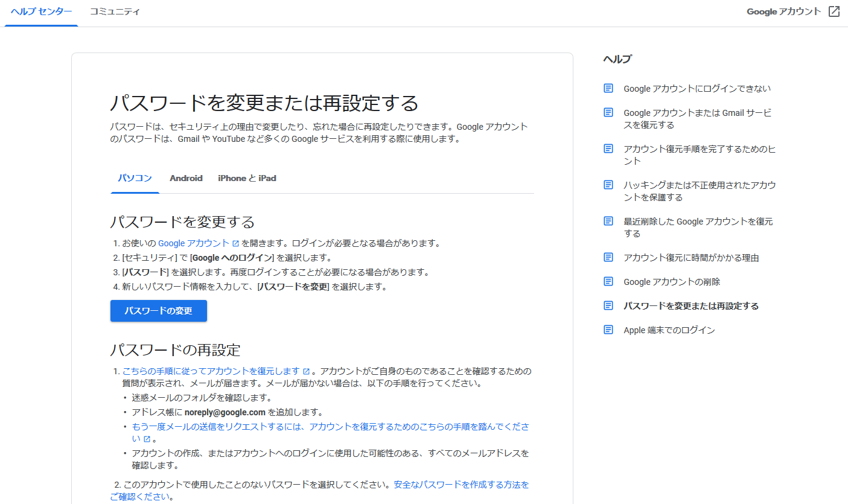Open ハッキングまたは不正使用されたアカウントを保護する article

tap(700, 191)
